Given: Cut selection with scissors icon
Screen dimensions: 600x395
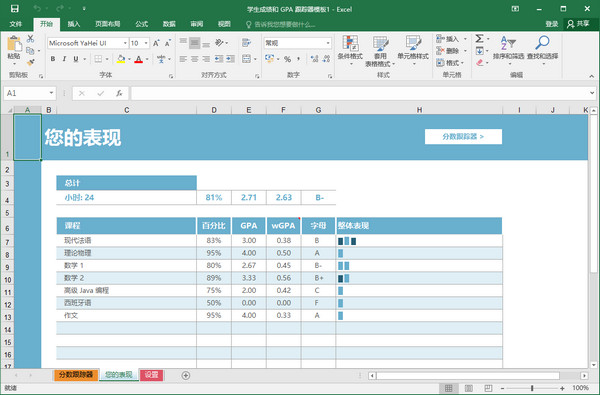Looking at the screenshot, I should (x=30, y=39).
